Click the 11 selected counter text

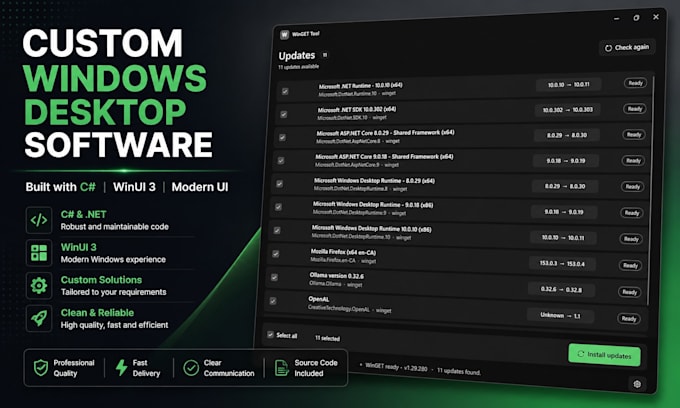tap(327, 338)
